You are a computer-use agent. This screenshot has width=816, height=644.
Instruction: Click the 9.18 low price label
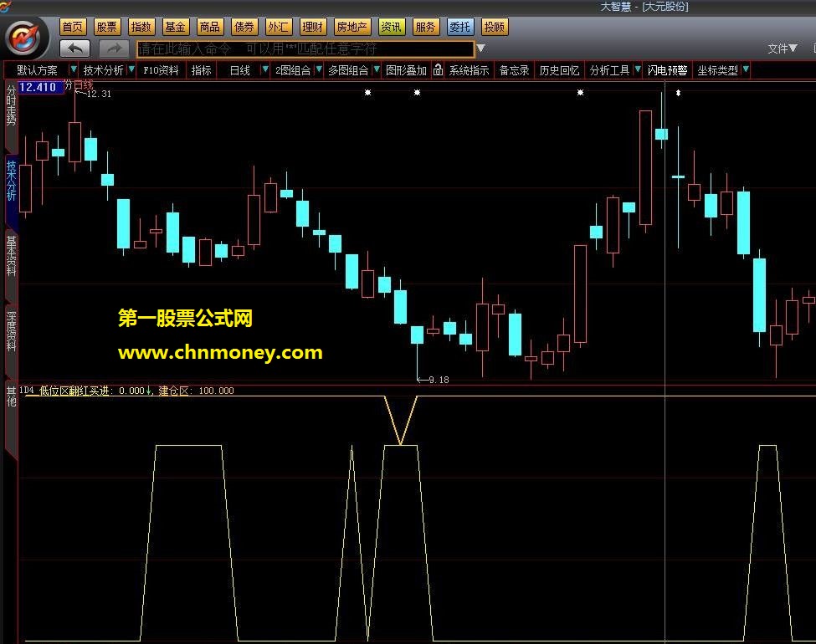[439, 380]
